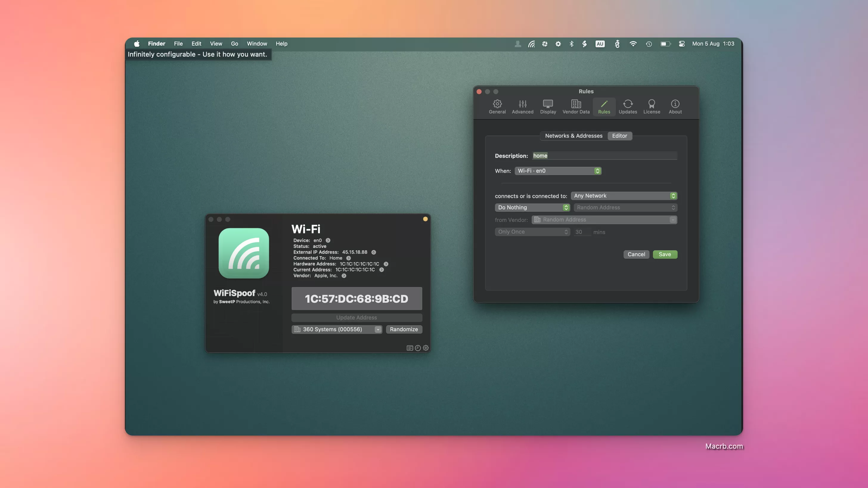Click the menu bar date and time
Image resolution: width=868 pixels, height=488 pixels.
[713, 44]
